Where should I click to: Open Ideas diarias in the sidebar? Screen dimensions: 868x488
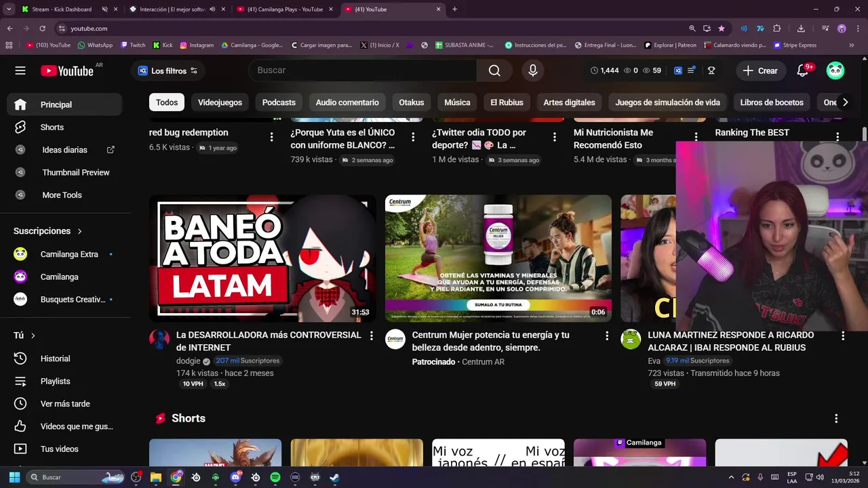[64, 150]
